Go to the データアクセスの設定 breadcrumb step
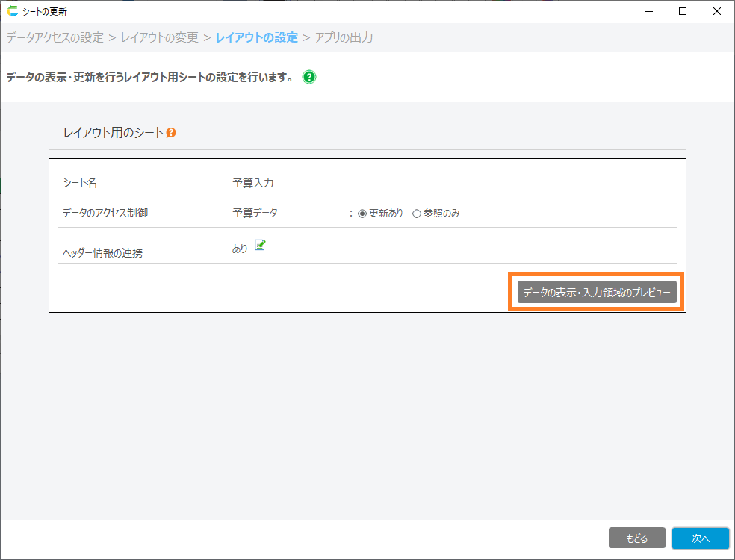Screen dimensions: 735x560 coord(55,37)
